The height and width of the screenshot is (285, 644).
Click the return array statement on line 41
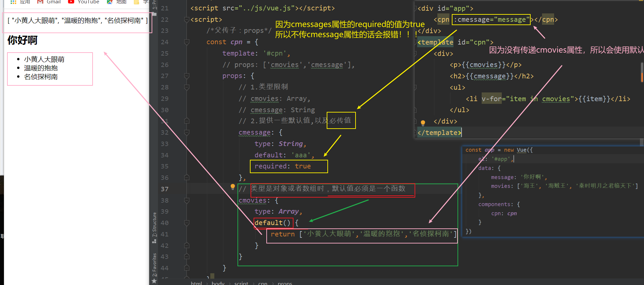(x=364, y=234)
